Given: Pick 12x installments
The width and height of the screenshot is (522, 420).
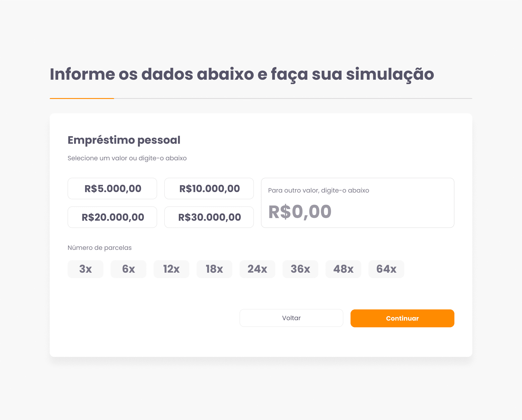Looking at the screenshot, I should (171, 269).
